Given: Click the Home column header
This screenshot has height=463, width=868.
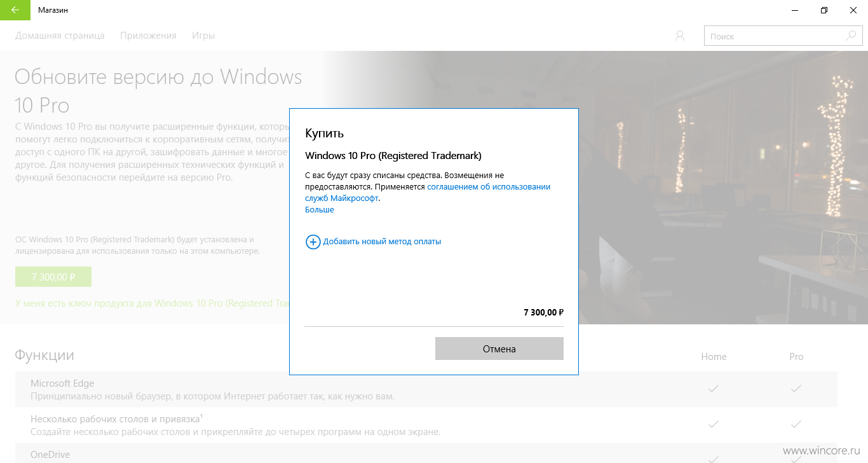Looking at the screenshot, I should tap(714, 357).
